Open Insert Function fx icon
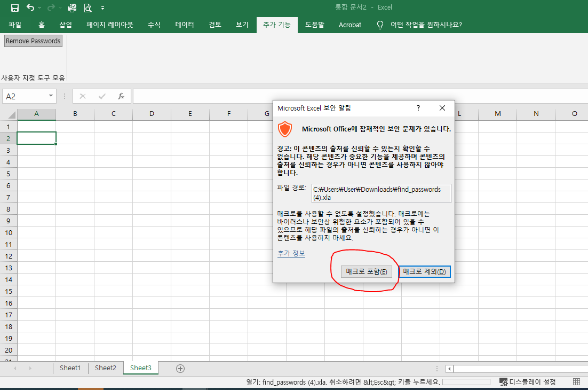The image size is (588, 390). (x=121, y=97)
